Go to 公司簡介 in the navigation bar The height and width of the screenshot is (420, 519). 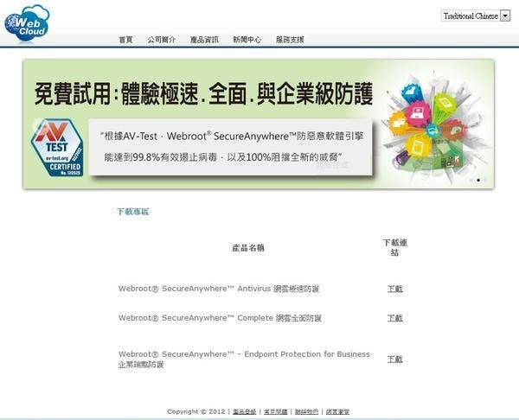coord(162,40)
